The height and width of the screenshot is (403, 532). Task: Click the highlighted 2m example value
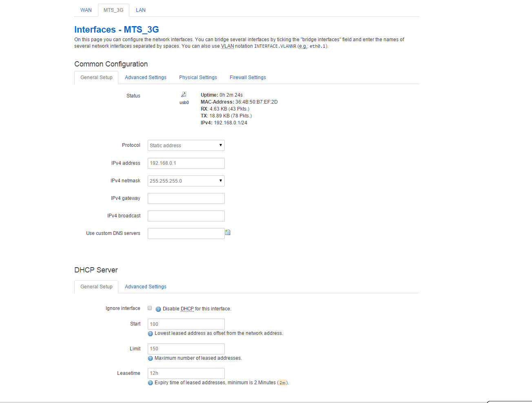point(282,383)
